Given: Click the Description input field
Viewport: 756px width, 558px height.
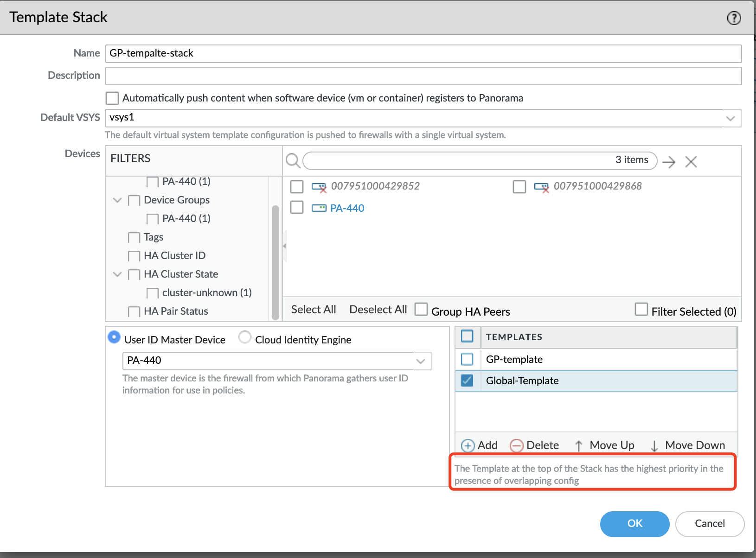Looking at the screenshot, I should [x=423, y=76].
